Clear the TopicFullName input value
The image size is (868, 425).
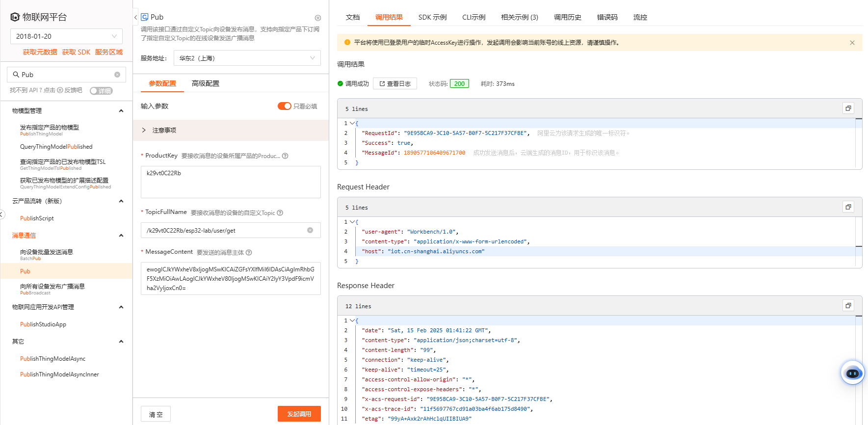point(310,230)
